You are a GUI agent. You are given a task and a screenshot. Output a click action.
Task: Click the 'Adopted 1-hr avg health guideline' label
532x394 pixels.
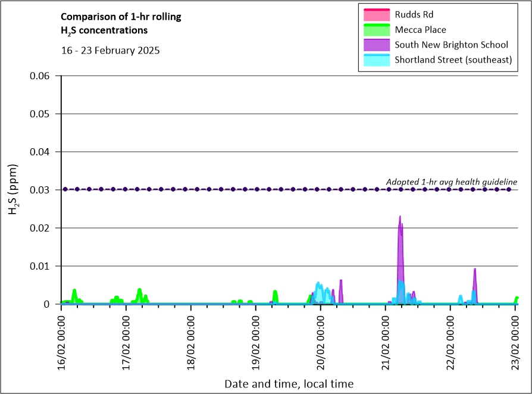[x=451, y=182]
